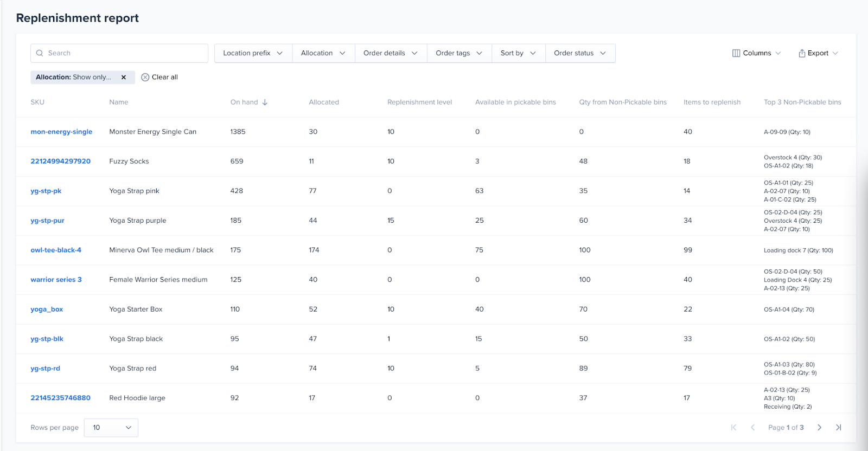This screenshot has width=868, height=451.
Task: Open the Order tags filter
Action: click(459, 53)
